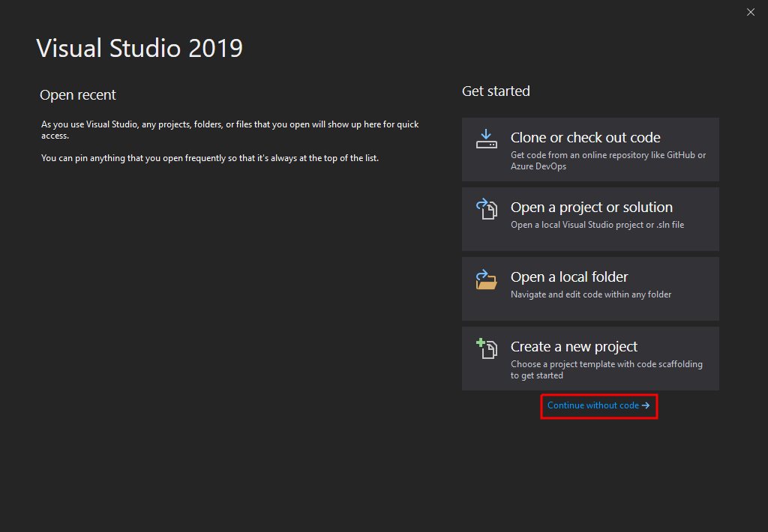Click the 'As you use Visual Studio' paragraph
This screenshot has width=768, height=532.
(x=229, y=130)
